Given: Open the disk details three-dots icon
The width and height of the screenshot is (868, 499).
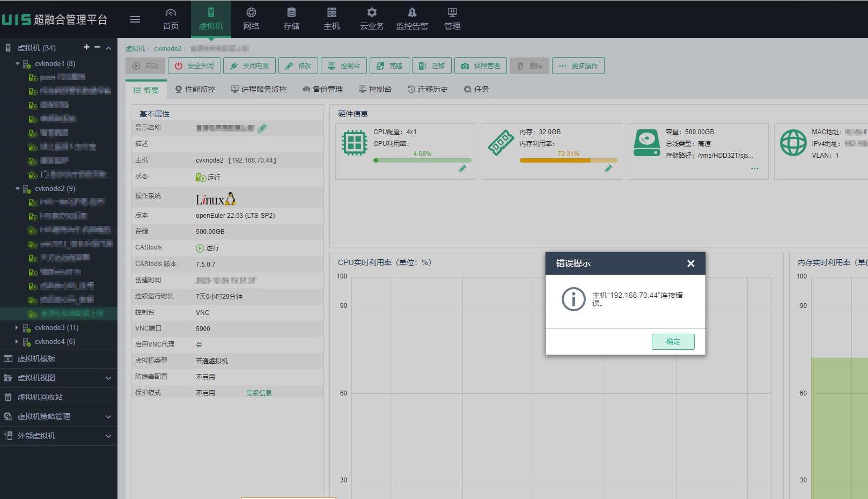Looking at the screenshot, I should 754,168.
